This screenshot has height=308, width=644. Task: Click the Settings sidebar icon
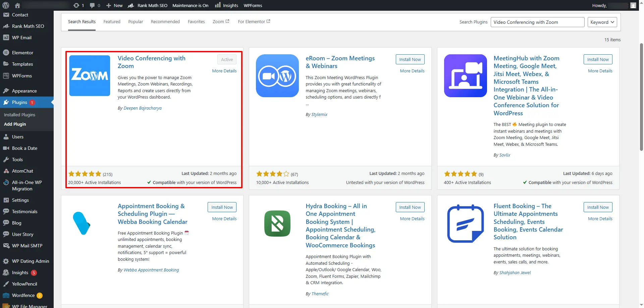(x=6, y=200)
